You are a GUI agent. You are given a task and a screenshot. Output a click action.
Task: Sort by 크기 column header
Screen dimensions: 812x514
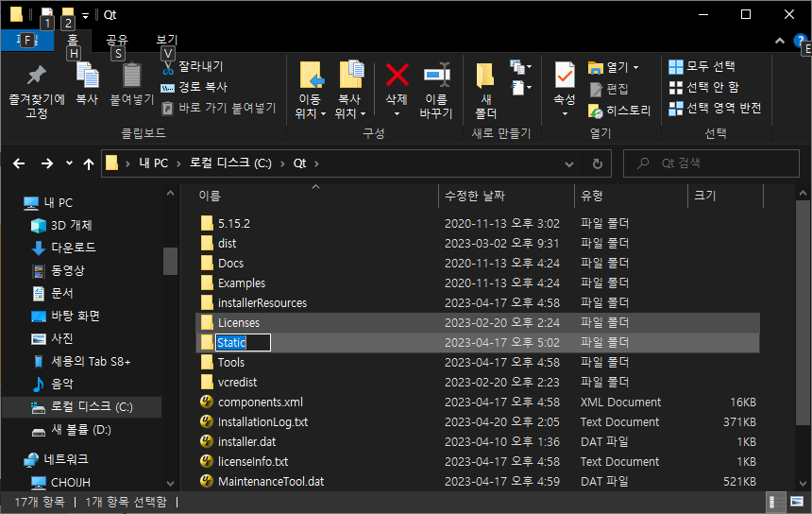(704, 196)
